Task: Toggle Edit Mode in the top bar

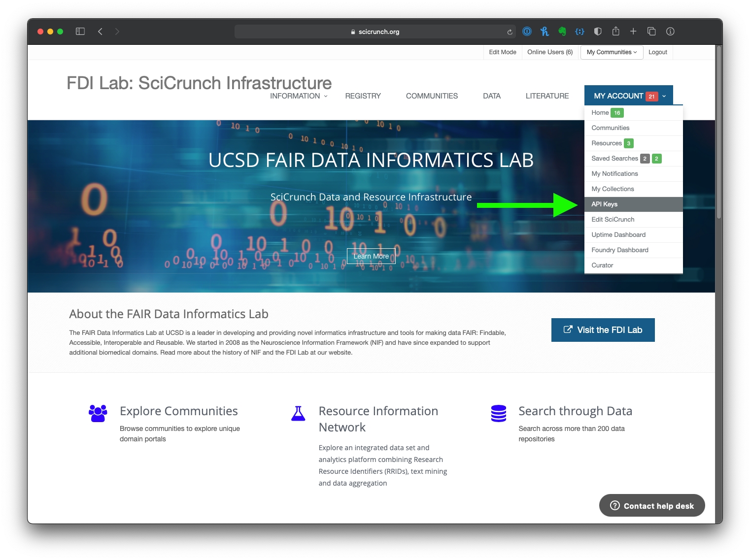Action: [502, 52]
